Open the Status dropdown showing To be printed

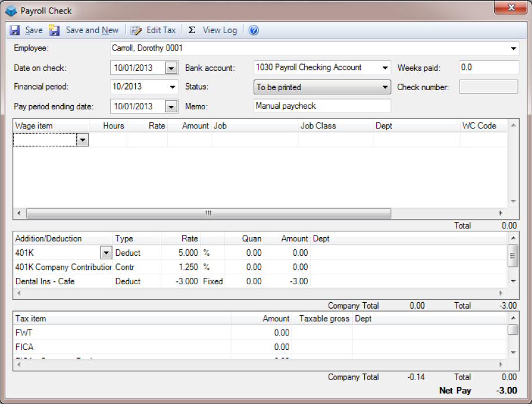pos(385,87)
